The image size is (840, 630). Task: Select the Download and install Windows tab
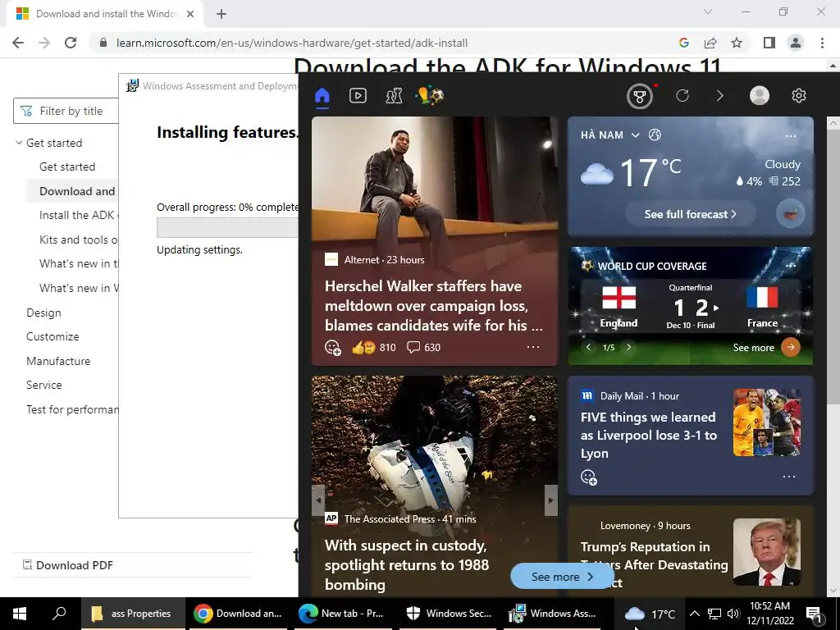(x=105, y=14)
